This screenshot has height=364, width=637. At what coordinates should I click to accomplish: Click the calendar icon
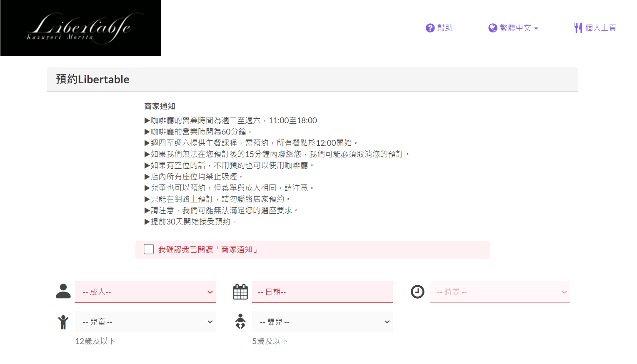(240, 292)
